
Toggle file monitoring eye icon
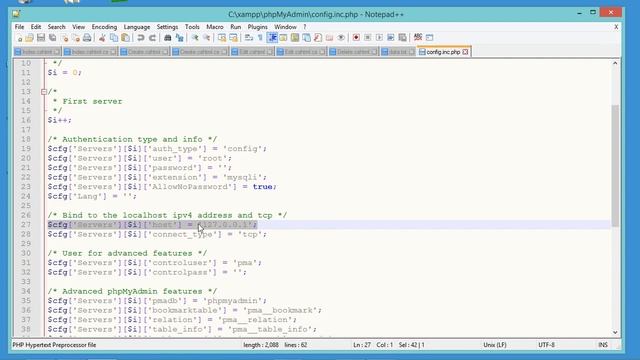(x=341, y=38)
